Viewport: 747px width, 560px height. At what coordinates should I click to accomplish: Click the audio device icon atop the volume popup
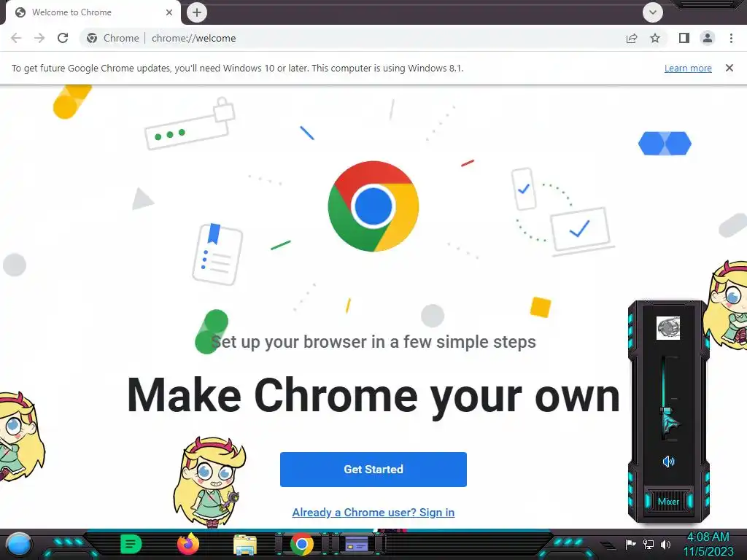tap(668, 328)
